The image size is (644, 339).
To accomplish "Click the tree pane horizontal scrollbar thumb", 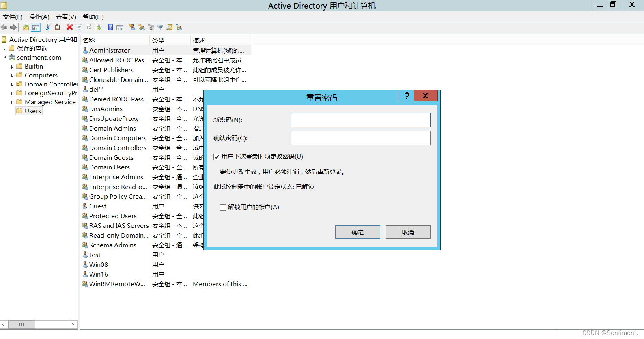I will click(22, 324).
